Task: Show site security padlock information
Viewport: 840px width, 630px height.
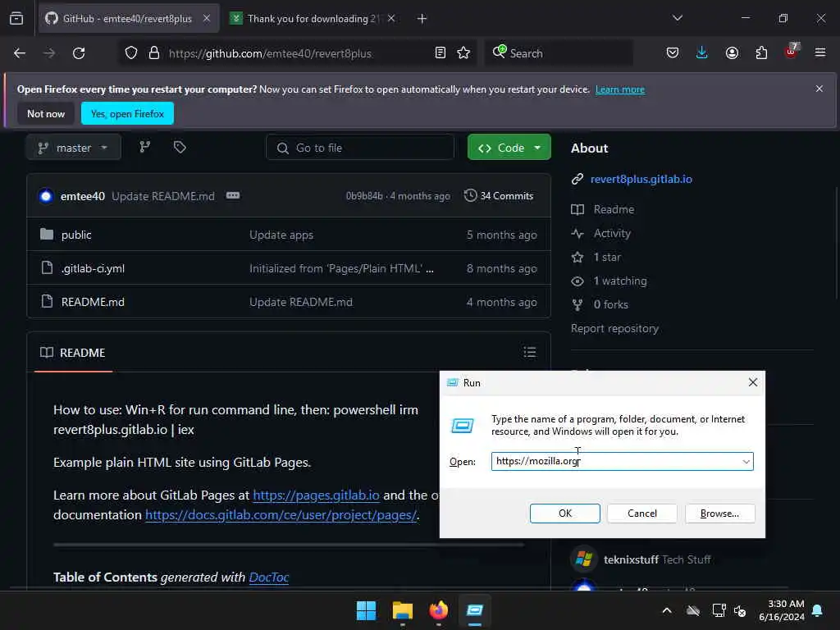Action: coord(153,53)
